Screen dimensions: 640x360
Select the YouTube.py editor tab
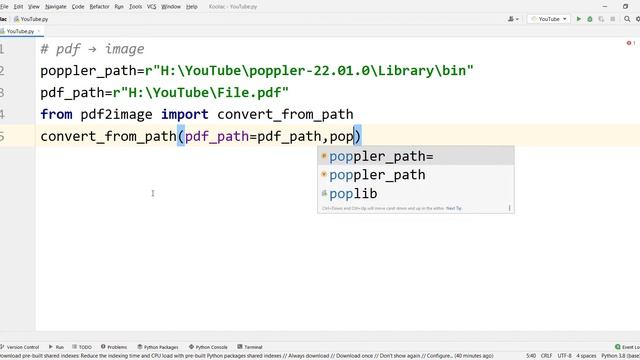pos(20,31)
